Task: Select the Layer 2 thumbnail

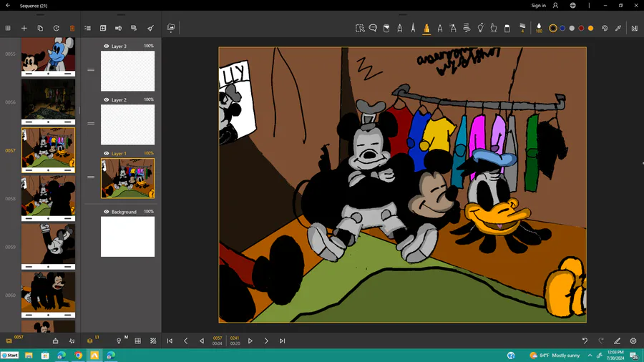Action: 128,124
